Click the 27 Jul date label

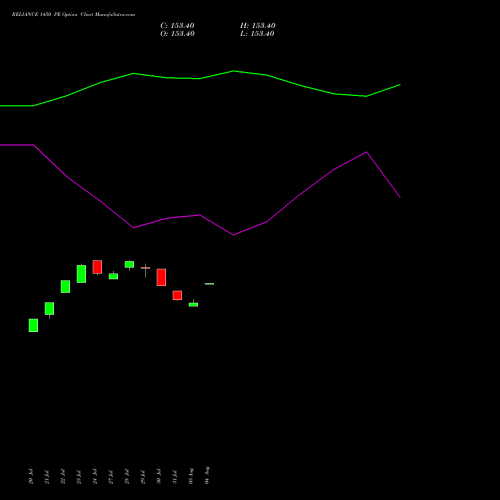click(111, 477)
